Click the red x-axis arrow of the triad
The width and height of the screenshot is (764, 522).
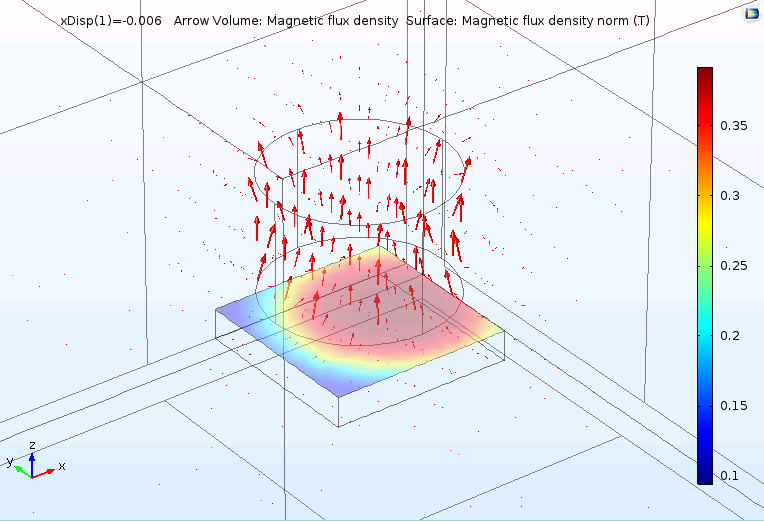tap(45, 472)
